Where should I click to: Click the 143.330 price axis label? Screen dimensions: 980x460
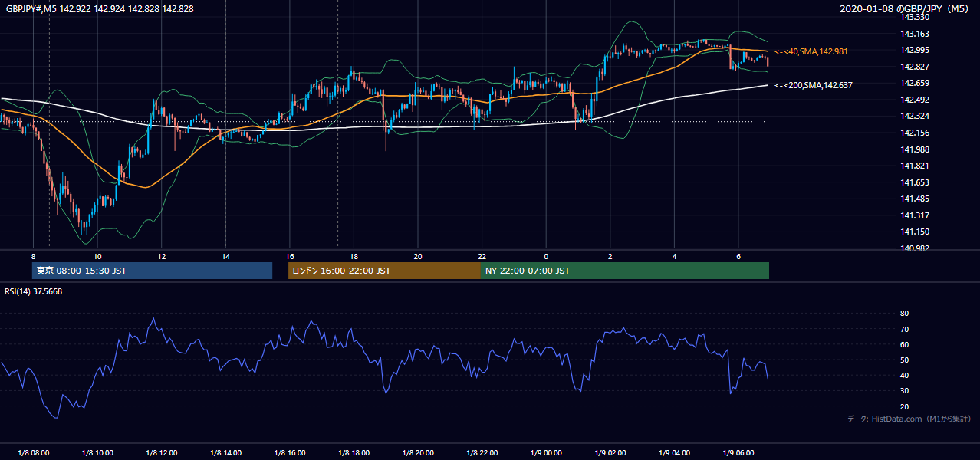[914, 17]
